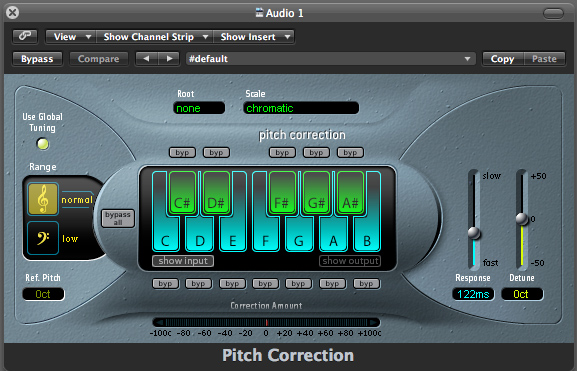Toggle the A# black key
This screenshot has height=371, width=577.
pyautogui.click(x=350, y=193)
